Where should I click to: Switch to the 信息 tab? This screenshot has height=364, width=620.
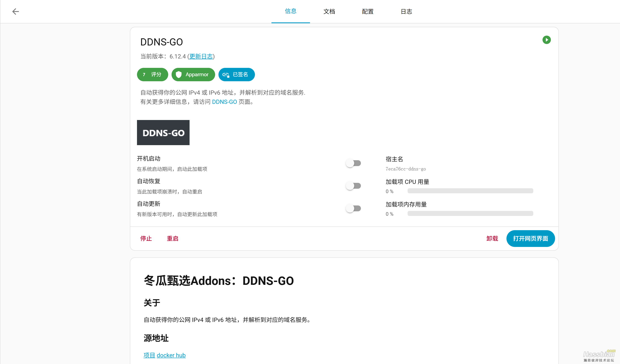tap(291, 11)
